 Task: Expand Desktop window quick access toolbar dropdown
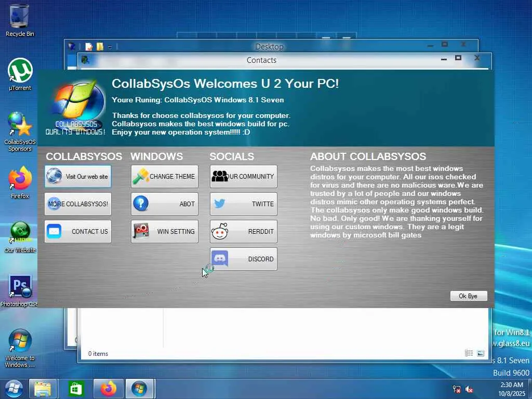coord(110,47)
